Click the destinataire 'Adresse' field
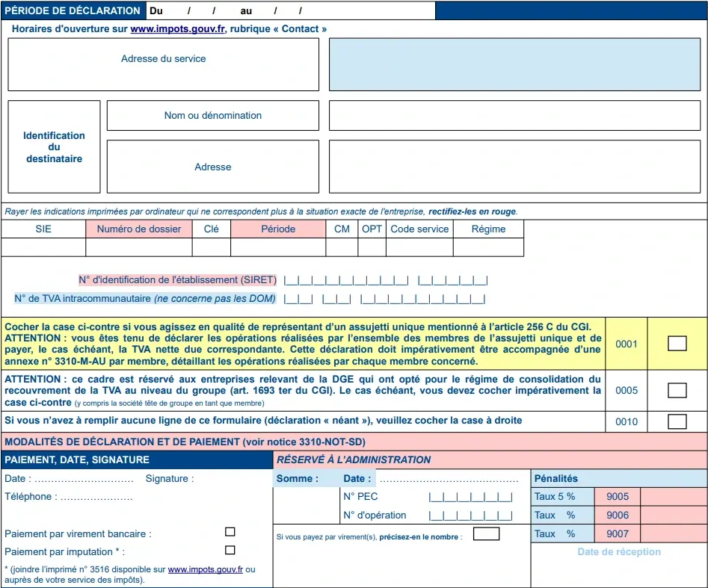Screen dimensions: 708x588 (x=212, y=167)
